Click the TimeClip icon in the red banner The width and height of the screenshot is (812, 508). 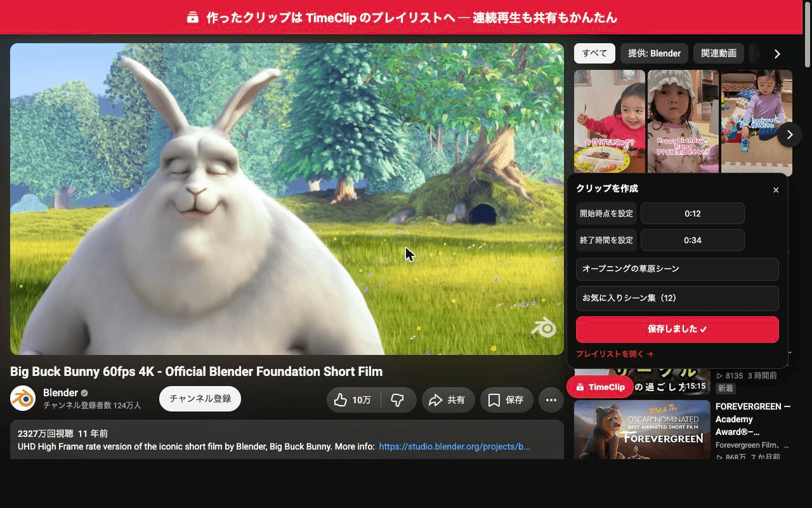[193, 18]
